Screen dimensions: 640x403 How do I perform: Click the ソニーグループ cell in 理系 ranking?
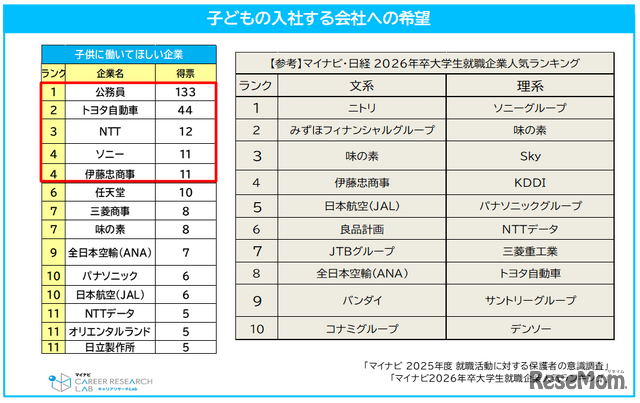[x=530, y=108]
